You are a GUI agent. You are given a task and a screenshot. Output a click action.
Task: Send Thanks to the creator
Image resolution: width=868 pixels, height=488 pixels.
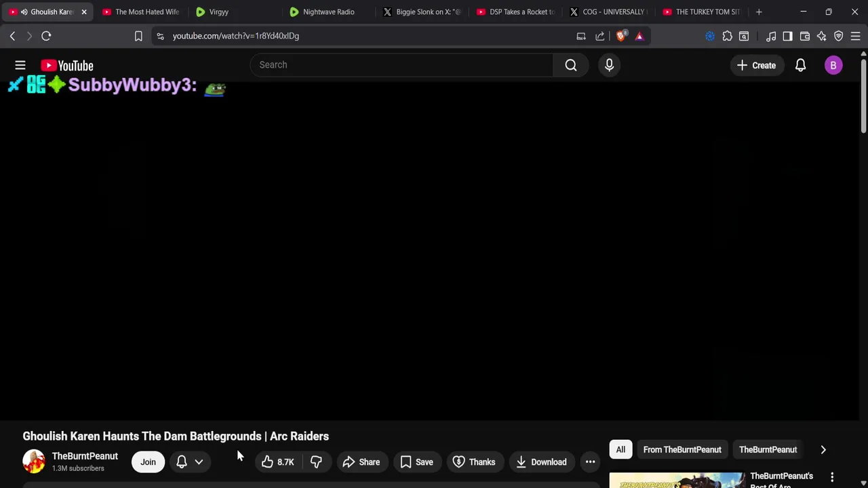point(474,462)
